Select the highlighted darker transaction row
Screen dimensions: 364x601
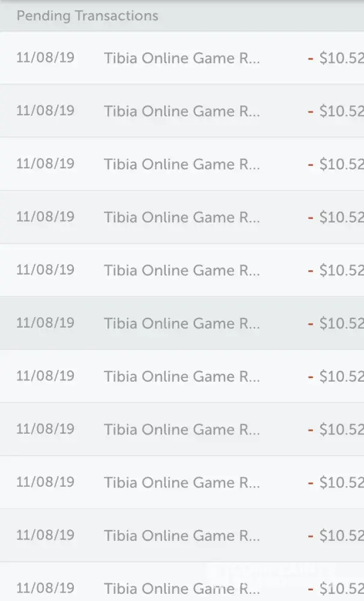pyautogui.click(x=181, y=323)
